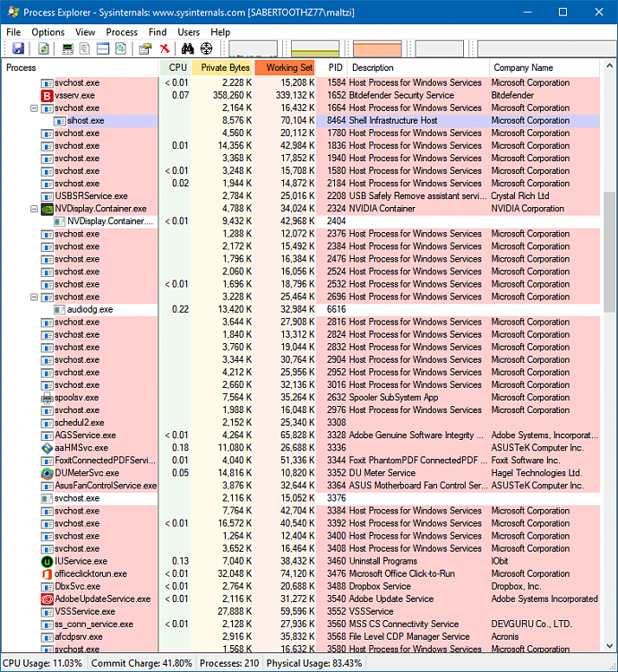Click the green IUService.exe icon

[47, 562]
